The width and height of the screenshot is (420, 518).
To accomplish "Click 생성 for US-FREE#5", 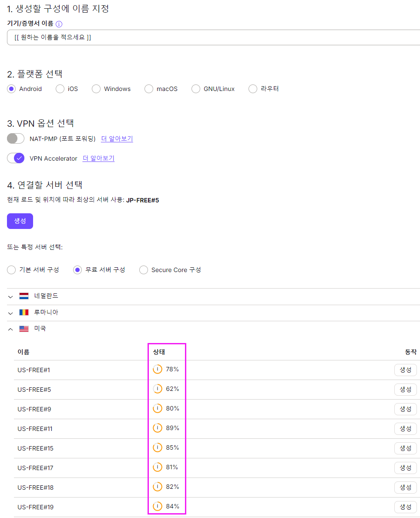I will (x=406, y=390).
